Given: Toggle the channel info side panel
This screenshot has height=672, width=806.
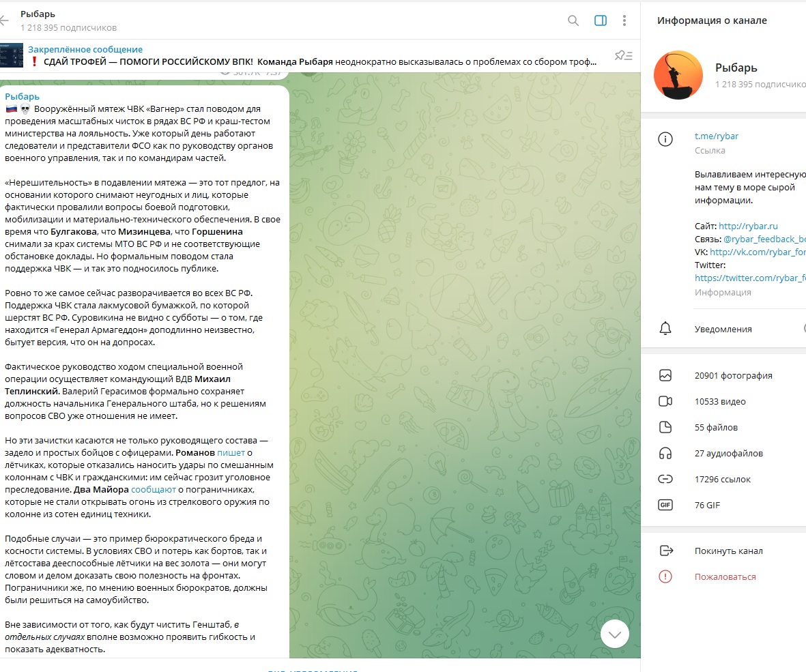Looking at the screenshot, I should [601, 20].
